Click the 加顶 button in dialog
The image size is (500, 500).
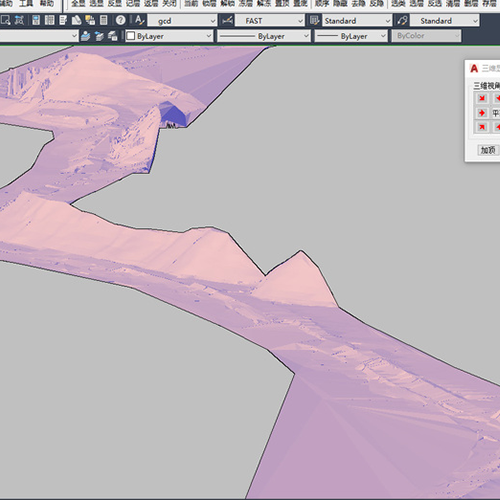coord(488,150)
